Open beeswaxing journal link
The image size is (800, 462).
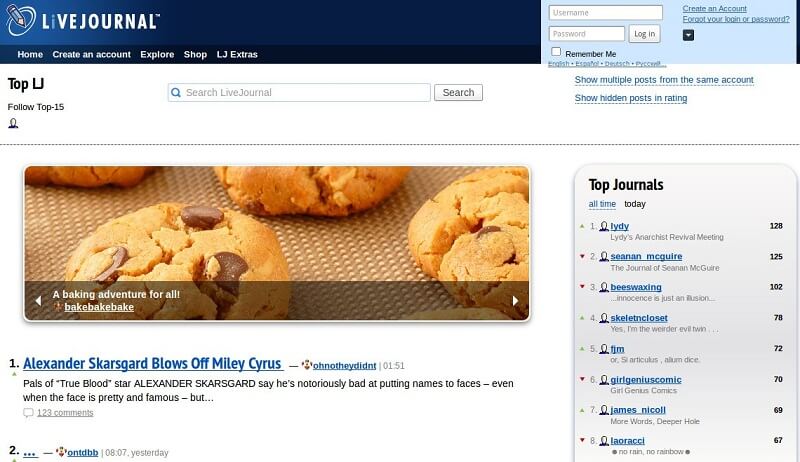636,287
